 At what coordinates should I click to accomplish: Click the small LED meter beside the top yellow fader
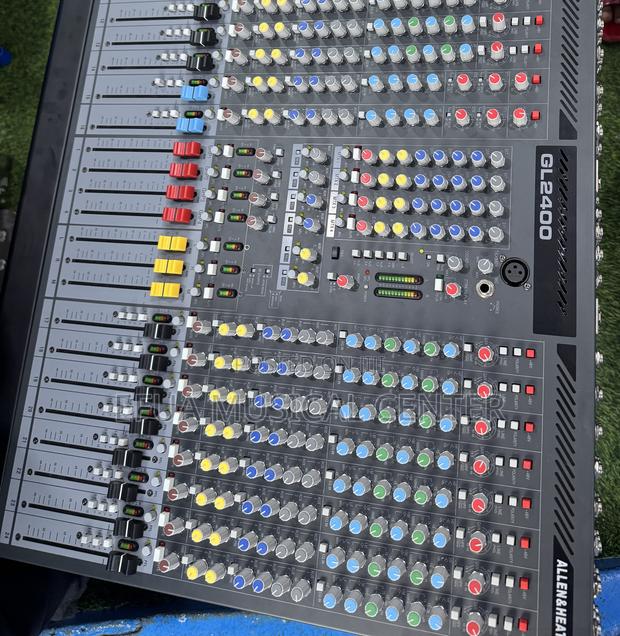pos(233,247)
